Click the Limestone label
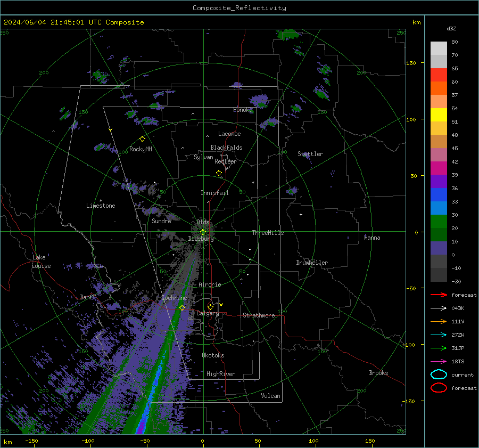The width and height of the screenshot is (479, 448). (101, 206)
